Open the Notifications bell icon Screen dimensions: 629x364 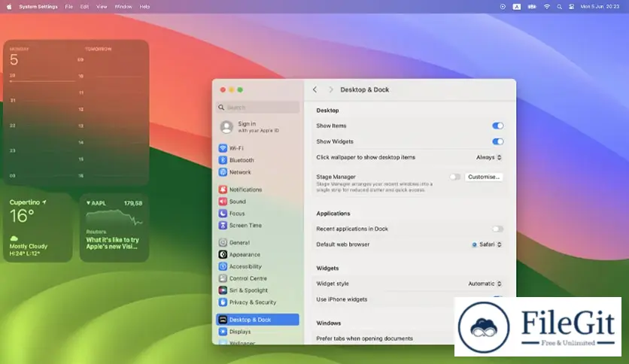coord(223,190)
